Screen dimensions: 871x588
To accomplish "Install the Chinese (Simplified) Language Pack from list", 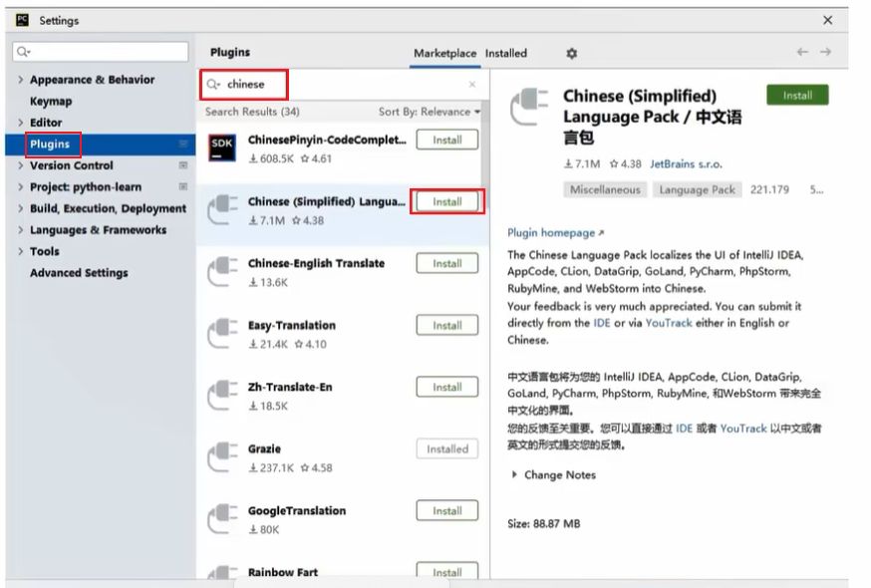I will point(446,202).
